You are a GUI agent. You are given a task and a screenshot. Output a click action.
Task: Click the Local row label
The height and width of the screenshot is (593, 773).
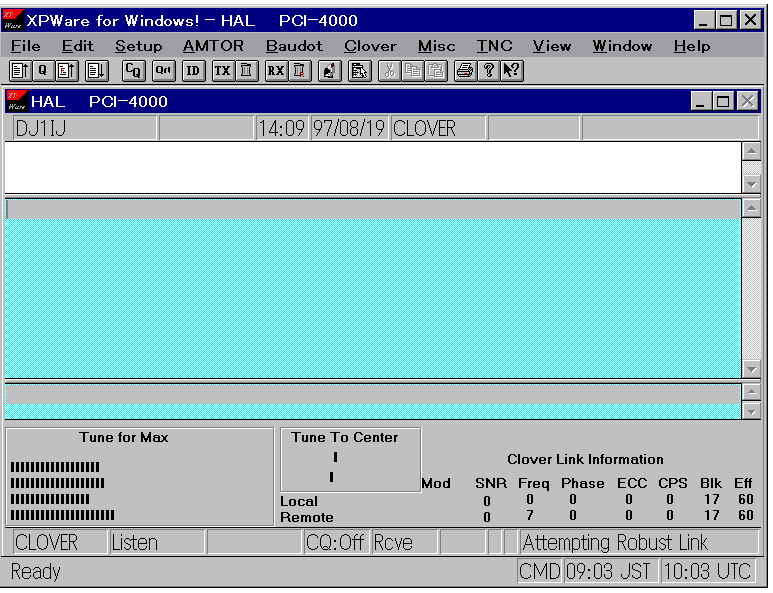tap(299, 501)
